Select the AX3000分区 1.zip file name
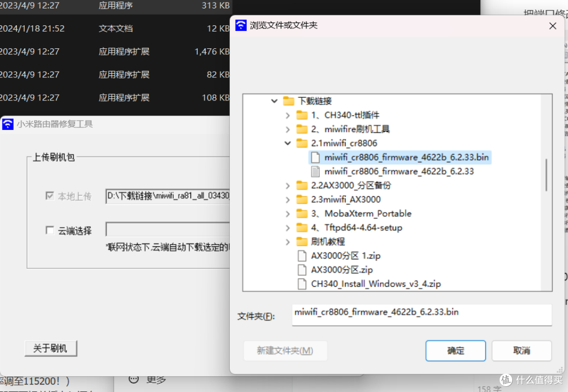This screenshot has width=568, height=392. click(346, 256)
